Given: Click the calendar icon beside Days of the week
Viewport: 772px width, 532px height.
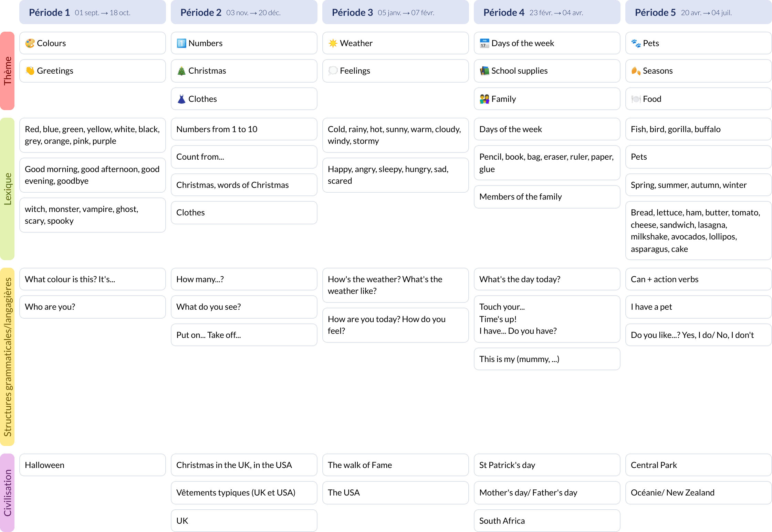Looking at the screenshot, I should 484,43.
